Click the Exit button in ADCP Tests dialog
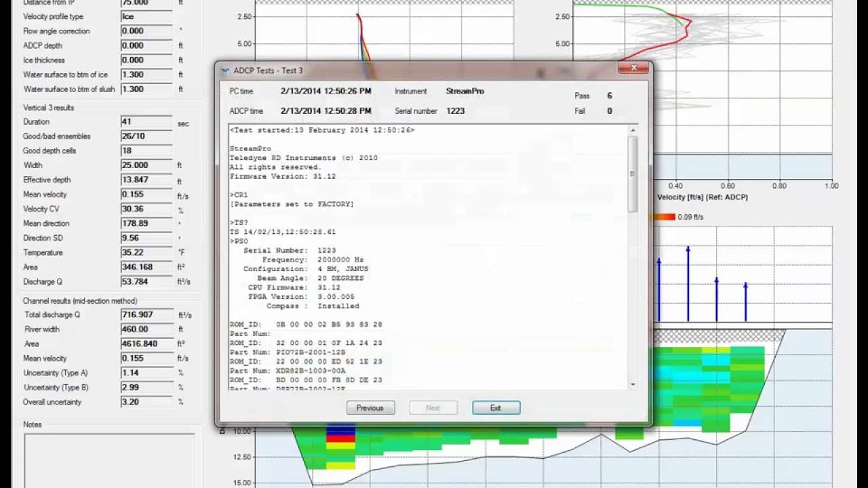 pos(496,408)
